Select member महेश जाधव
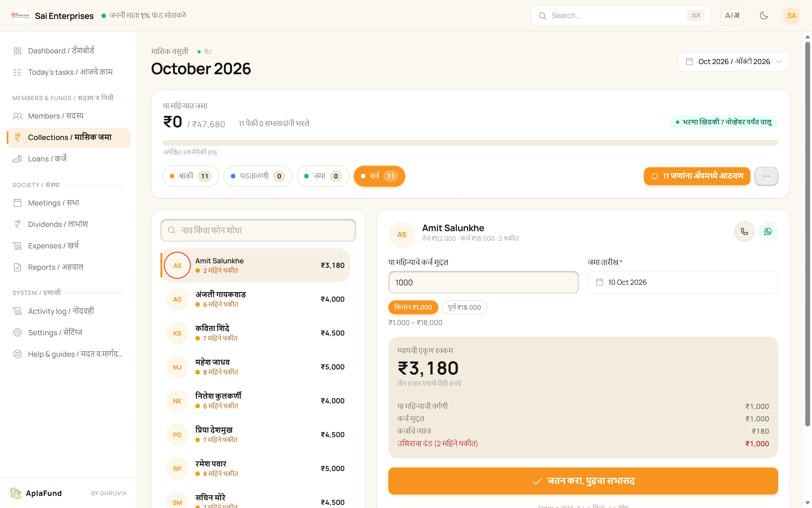 click(x=255, y=367)
